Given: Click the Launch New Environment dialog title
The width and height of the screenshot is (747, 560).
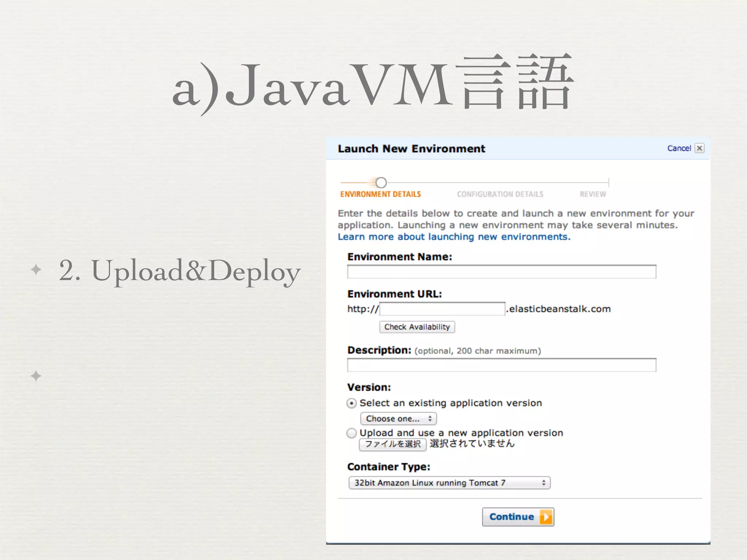Looking at the screenshot, I should click(x=411, y=149).
